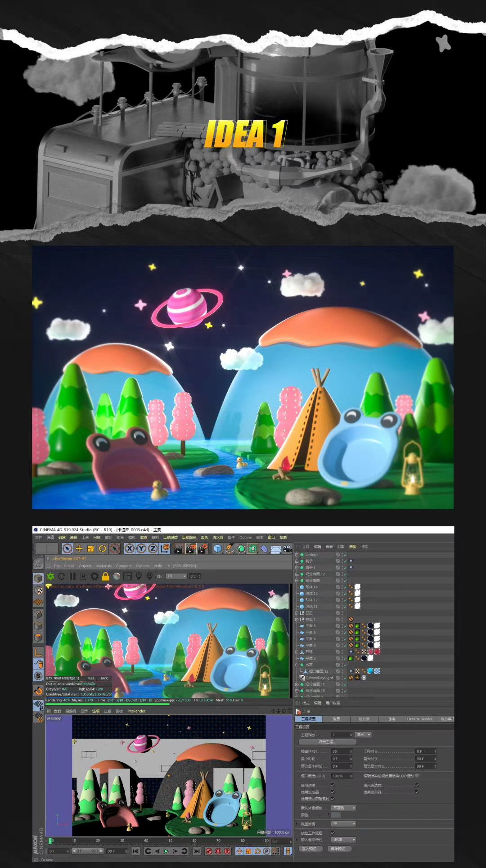Select the Rotate tool in top toolbar
The width and height of the screenshot is (486, 868).
[x=102, y=548]
